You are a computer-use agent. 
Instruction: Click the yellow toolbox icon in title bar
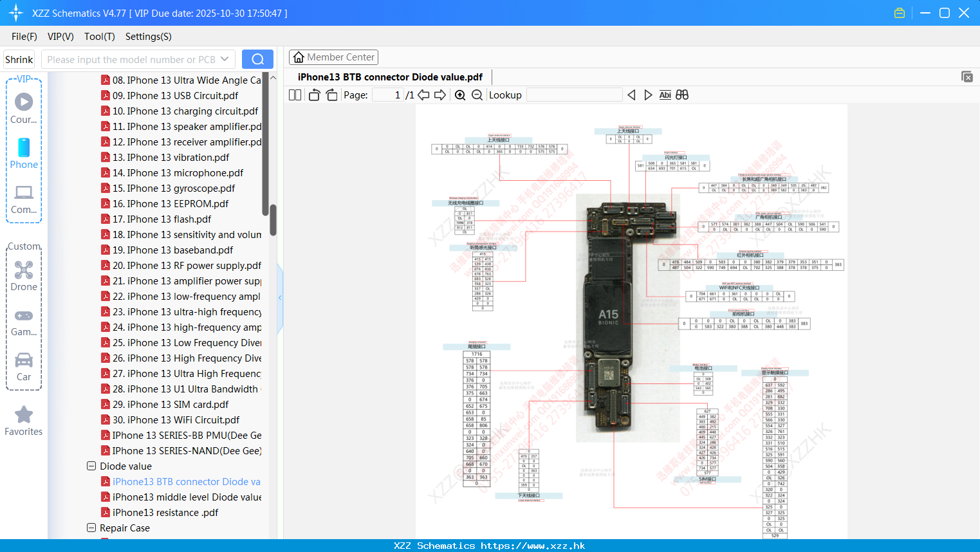point(900,13)
